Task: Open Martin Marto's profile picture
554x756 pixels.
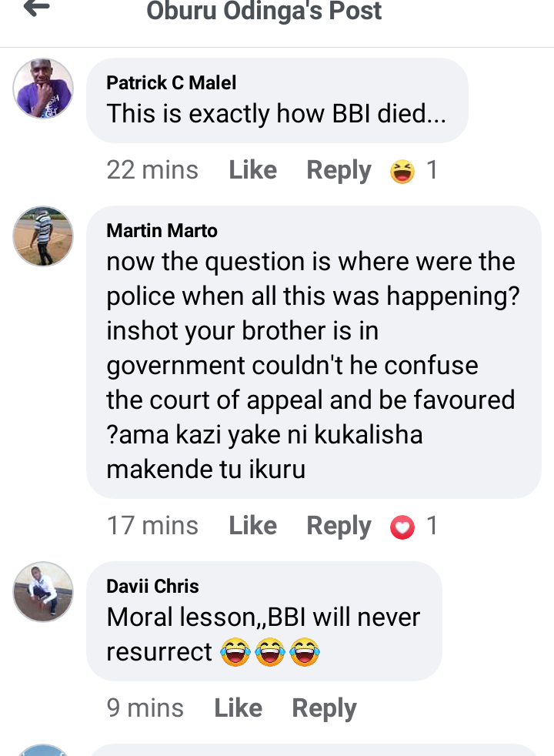Action: click(43, 236)
